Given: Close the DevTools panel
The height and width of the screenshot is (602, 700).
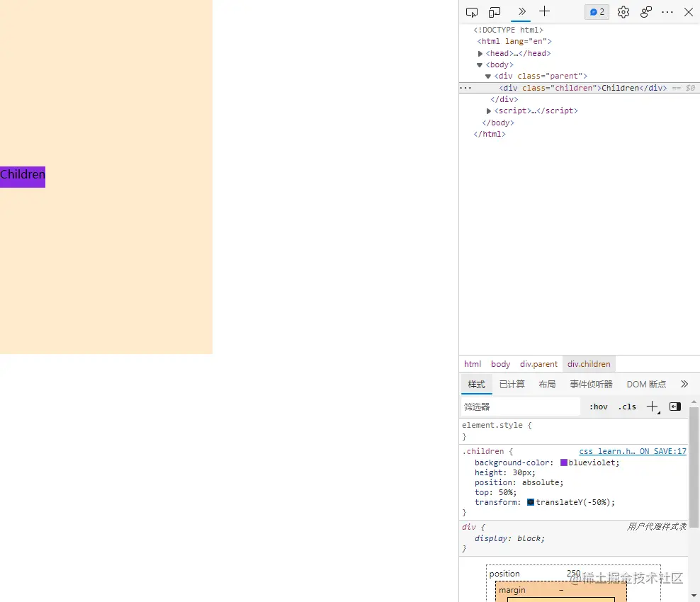Looking at the screenshot, I should point(689,12).
